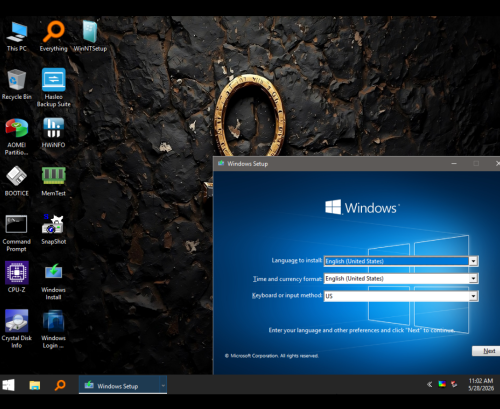Click the Windows Setup title bar icon

click(221, 163)
